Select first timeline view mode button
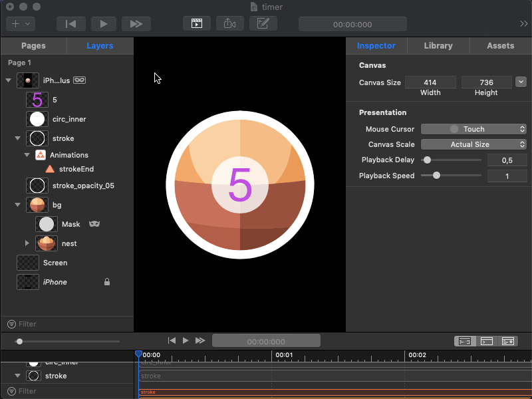The width and height of the screenshot is (532, 399). 465,341
